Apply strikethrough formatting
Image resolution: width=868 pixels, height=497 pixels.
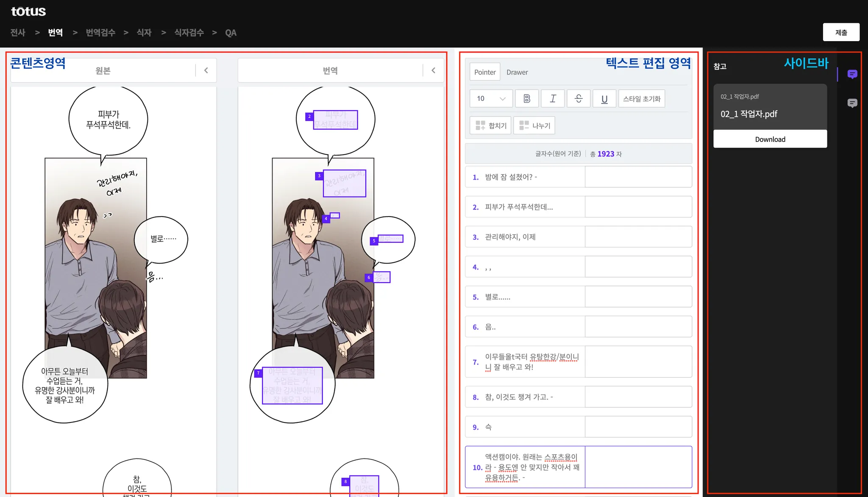(579, 99)
